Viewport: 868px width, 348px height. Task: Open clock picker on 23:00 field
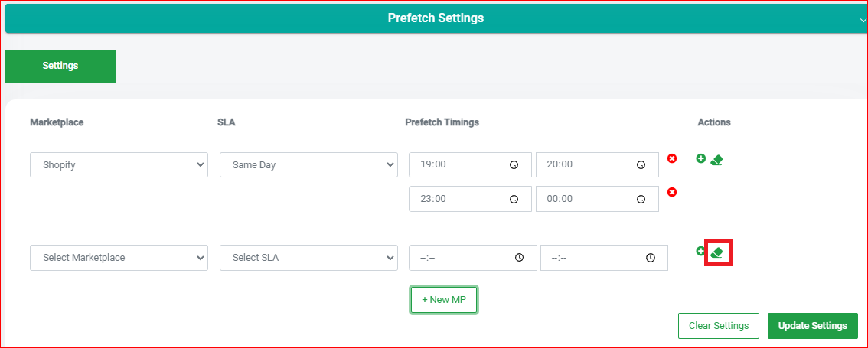pyautogui.click(x=514, y=199)
